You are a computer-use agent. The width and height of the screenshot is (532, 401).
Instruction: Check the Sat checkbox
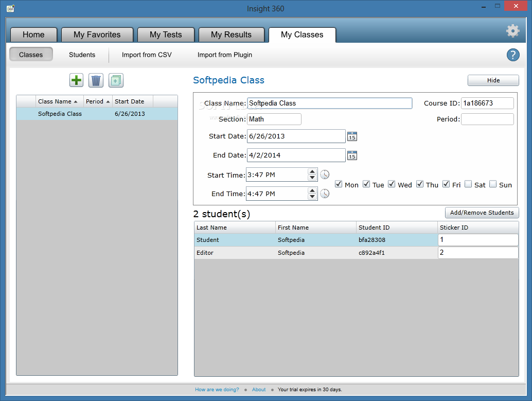[468, 184]
